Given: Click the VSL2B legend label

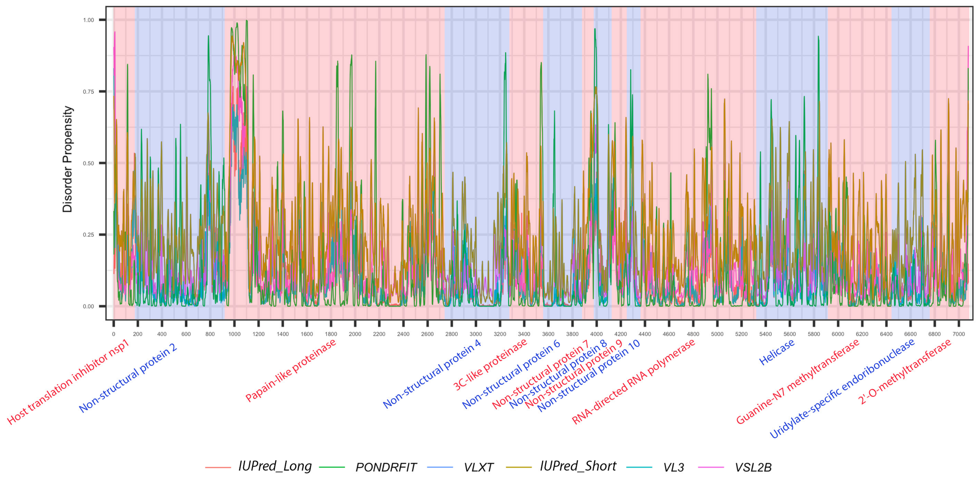Looking at the screenshot, I should pyautogui.click(x=753, y=467).
